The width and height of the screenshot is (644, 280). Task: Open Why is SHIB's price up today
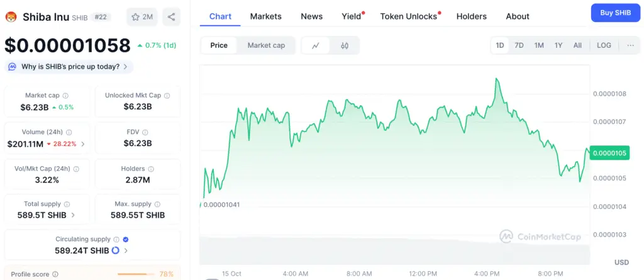(69, 66)
